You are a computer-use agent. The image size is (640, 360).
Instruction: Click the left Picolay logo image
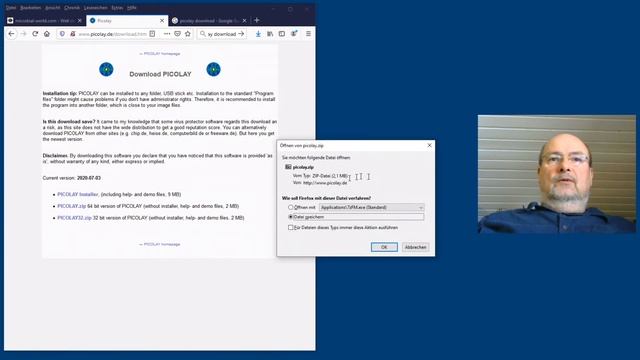(106, 69)
